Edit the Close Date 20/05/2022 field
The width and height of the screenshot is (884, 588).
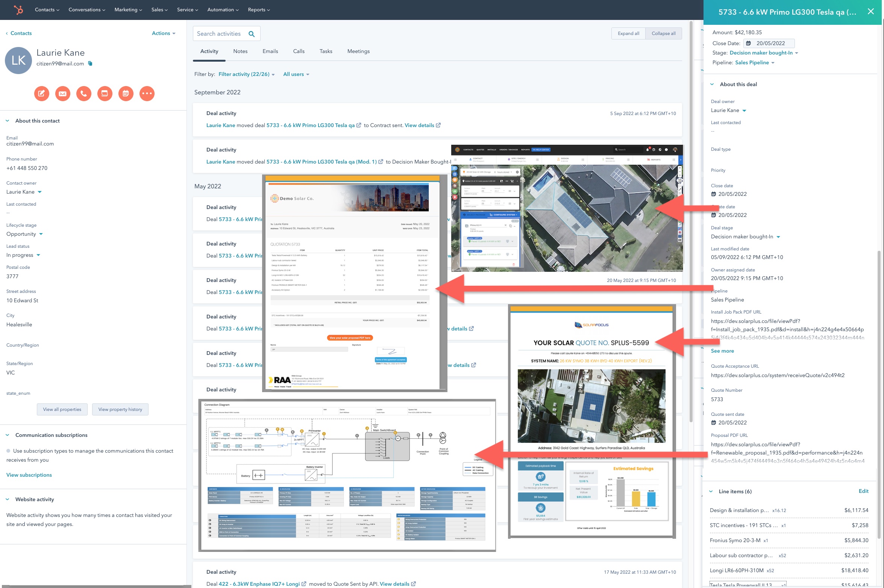tap(770, 43)
